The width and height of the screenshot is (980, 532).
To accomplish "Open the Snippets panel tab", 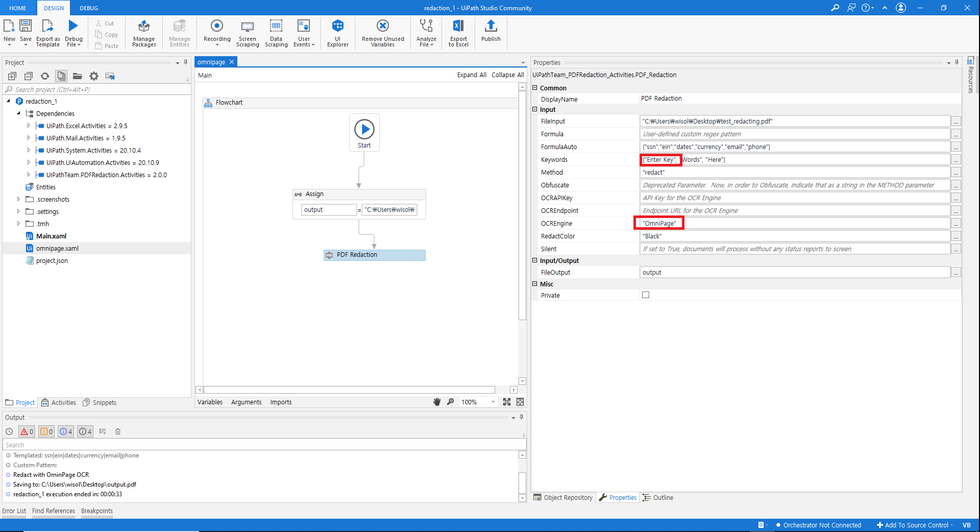I will [100, 402].
